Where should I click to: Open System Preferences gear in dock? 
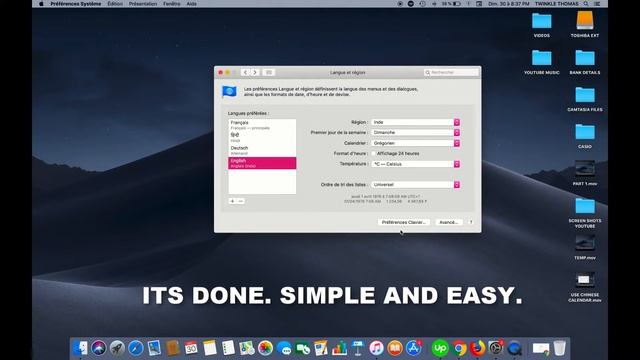pos(496,348)
